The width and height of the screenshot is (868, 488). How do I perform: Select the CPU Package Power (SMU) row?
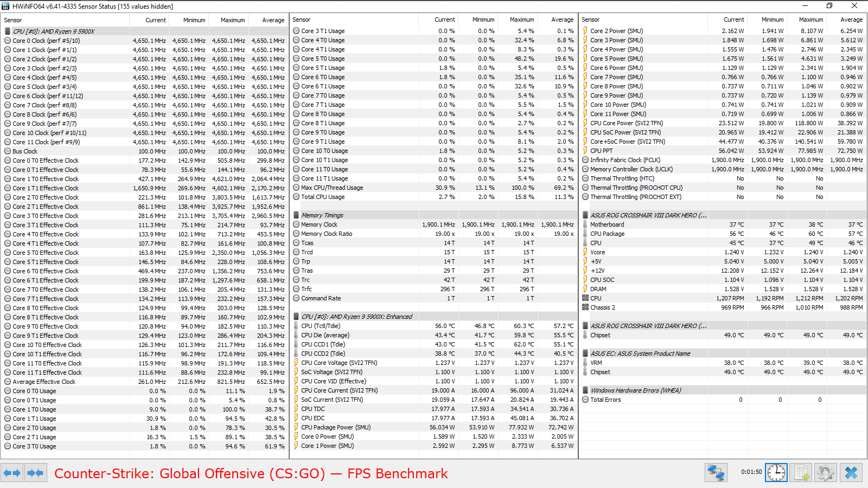[434, 427]
